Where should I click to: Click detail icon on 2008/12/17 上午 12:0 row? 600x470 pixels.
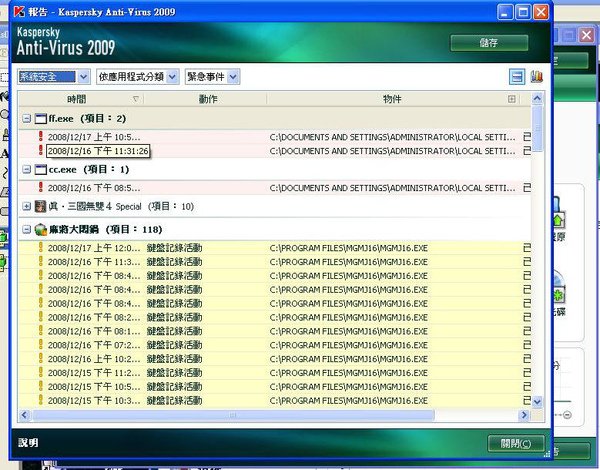pyautogui.click(x=527, y=248)
